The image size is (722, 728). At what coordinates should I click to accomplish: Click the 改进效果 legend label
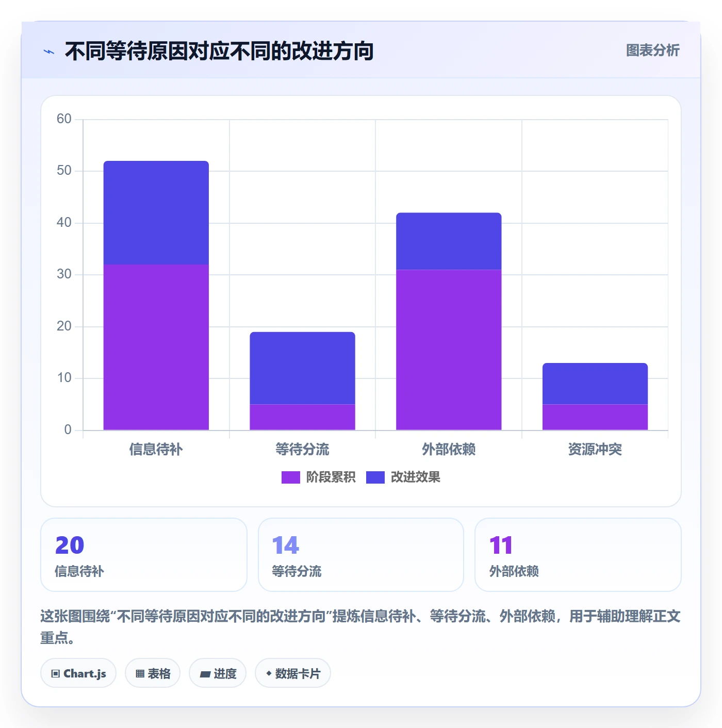[x=415, y=477]
